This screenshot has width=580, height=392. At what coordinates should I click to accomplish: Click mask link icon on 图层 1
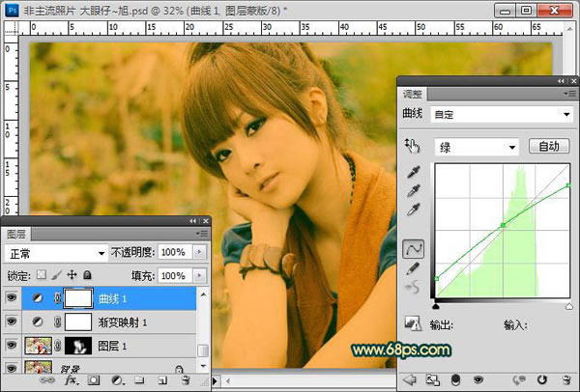(x=58, y=346)
